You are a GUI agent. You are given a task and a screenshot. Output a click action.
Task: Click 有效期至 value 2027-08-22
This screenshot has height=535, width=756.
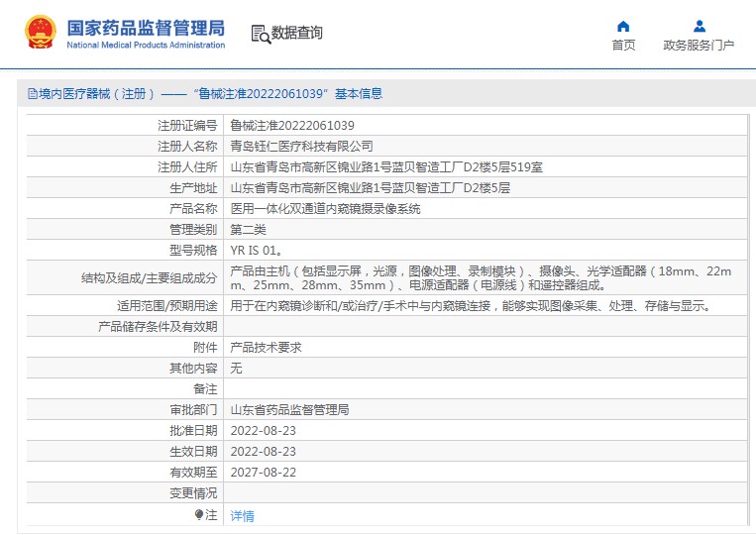[x=264, y=473]
